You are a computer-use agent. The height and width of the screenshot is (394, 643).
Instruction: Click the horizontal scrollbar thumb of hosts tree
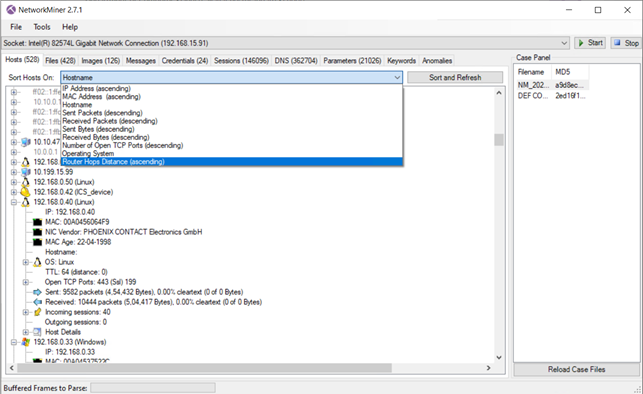[x=204, y=368]
